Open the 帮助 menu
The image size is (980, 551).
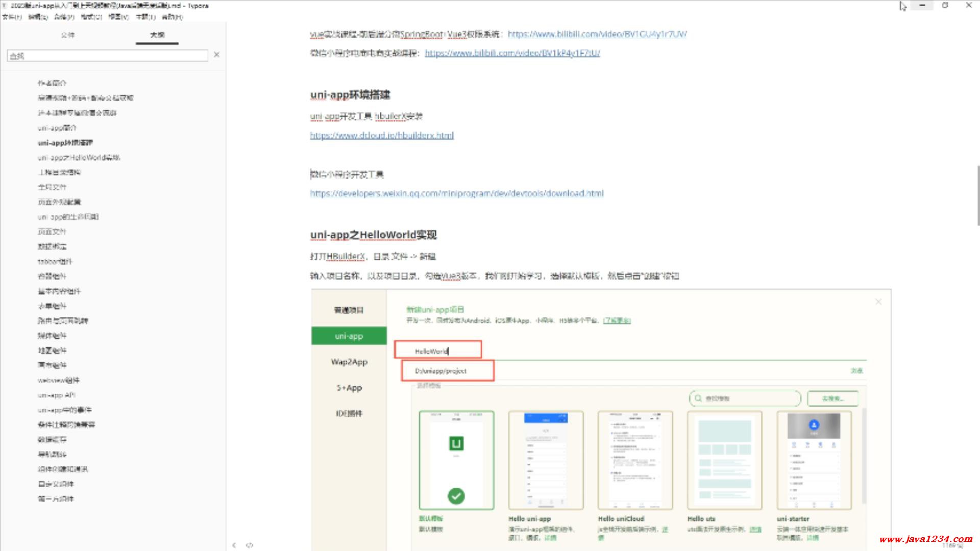pyautogui.click(x=172, y=17)
